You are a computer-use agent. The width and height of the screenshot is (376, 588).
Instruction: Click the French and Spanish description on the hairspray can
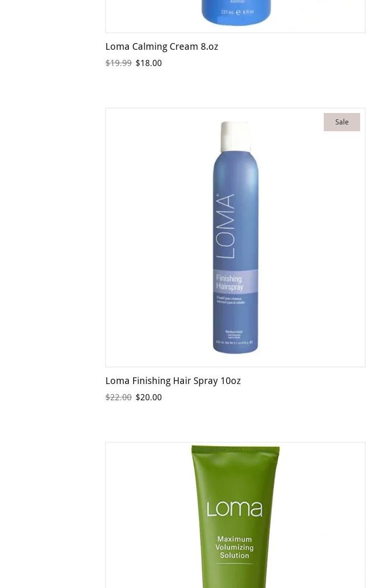(231, 300)
